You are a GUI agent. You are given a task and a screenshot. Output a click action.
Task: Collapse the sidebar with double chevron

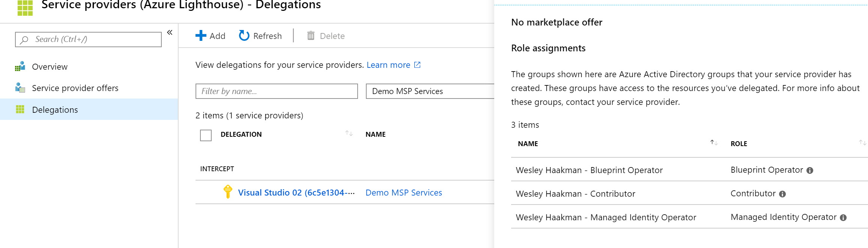pyautogui.click(x=170, y=32)
